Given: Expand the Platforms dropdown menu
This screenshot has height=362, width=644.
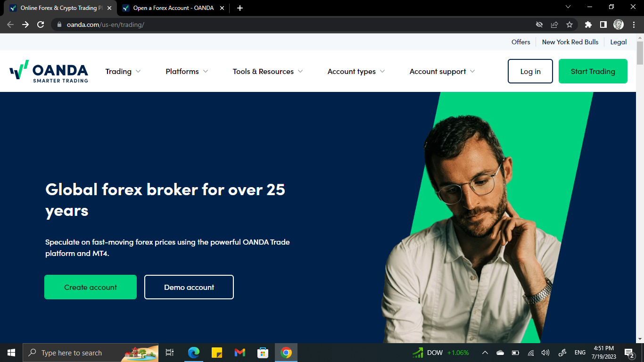Looking at the screenshot, I should 187,72.
